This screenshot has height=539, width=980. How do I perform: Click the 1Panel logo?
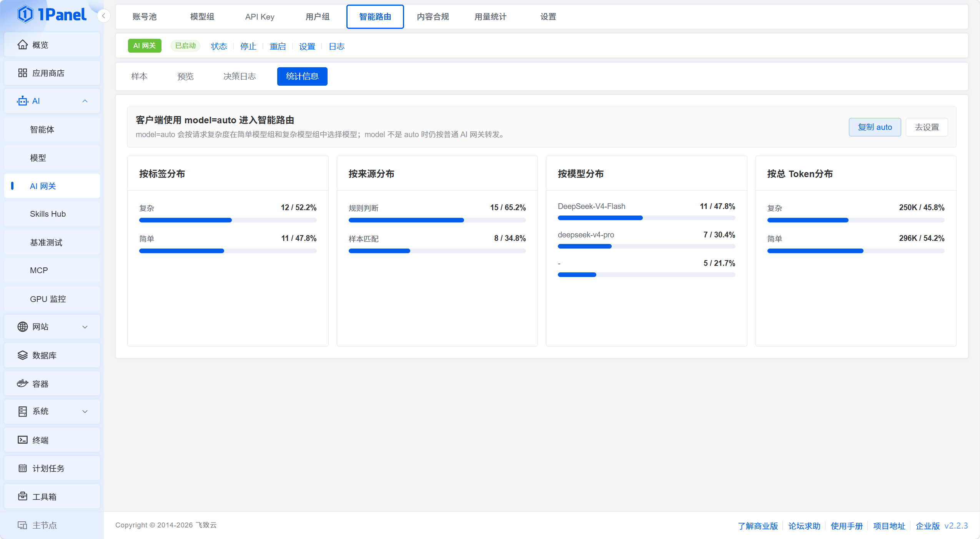[x=52, y=15]
